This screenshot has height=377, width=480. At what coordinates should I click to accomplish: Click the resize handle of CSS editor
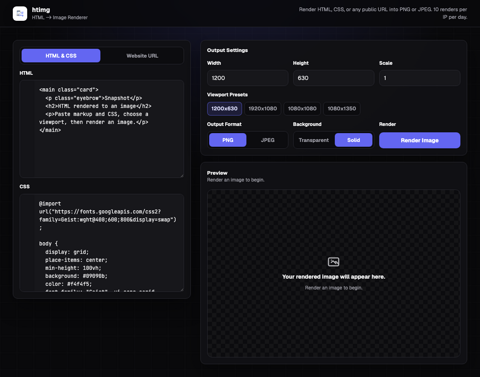182,289
